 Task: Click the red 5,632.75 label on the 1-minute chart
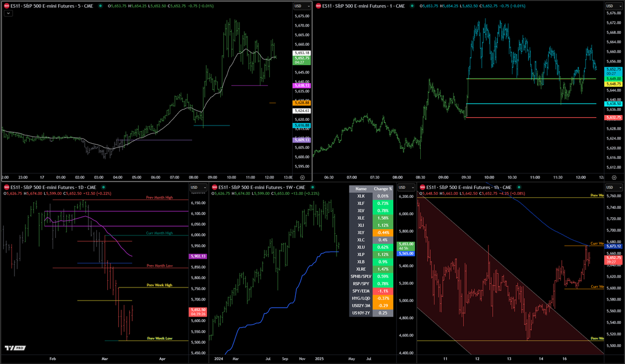tap(613, 118)
